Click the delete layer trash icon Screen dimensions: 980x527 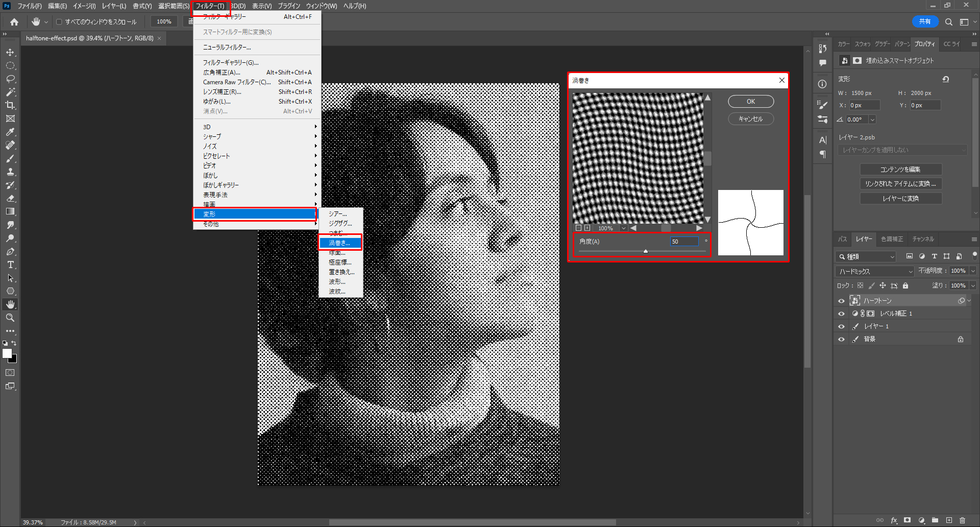click(962, 520)
